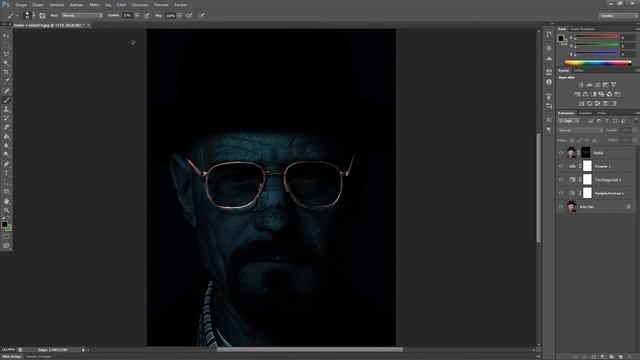The height and width of the screenshot is (360, 640).
Task: Hide the top masked photo layer
Action: (561, 153)
